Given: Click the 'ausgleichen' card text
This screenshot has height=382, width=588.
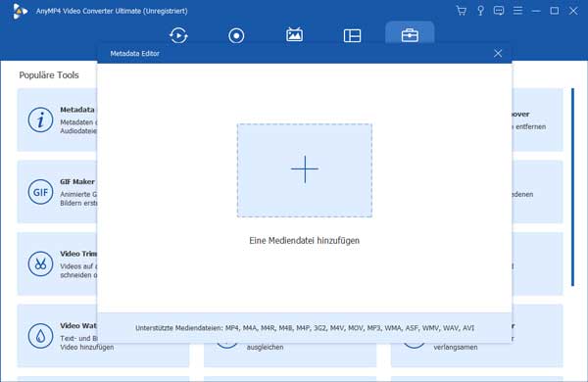Looking at the screenshot, I should 266,347.
